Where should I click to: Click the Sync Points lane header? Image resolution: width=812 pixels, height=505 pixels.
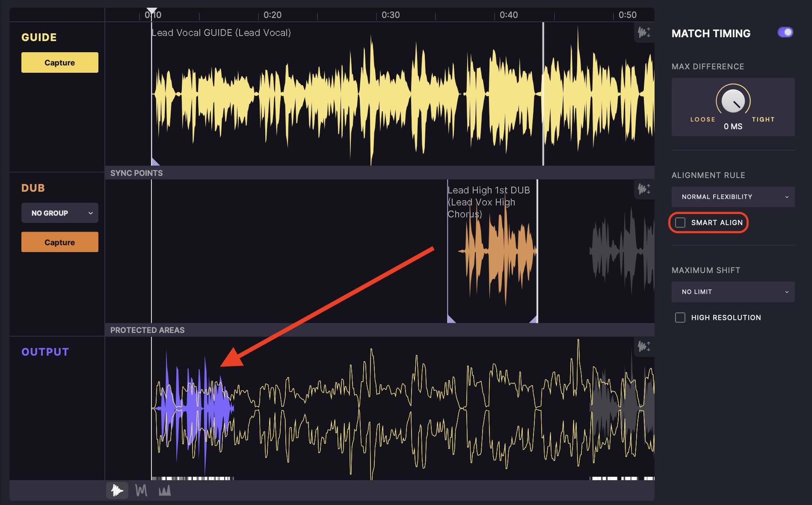pyautogui.click(x=136, y=173)
